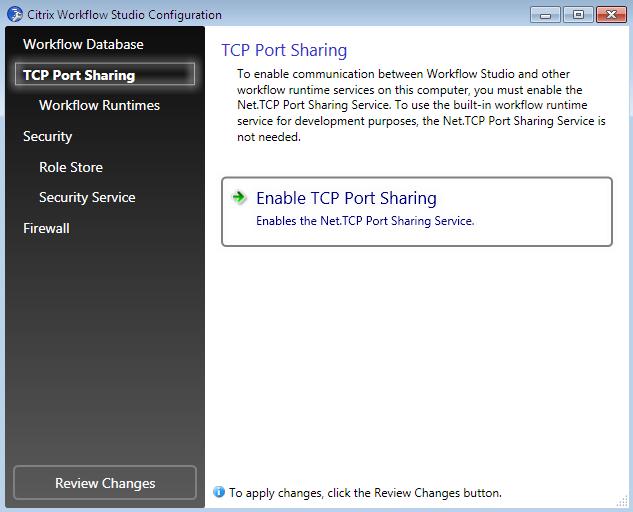Image resolution: width=633 pixels, height=512 pixels.
Task: Click the resize grip at window corner
Action: click(622, 501)
